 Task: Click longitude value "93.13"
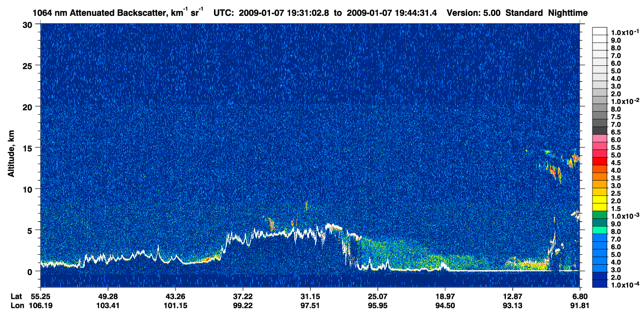513,305
